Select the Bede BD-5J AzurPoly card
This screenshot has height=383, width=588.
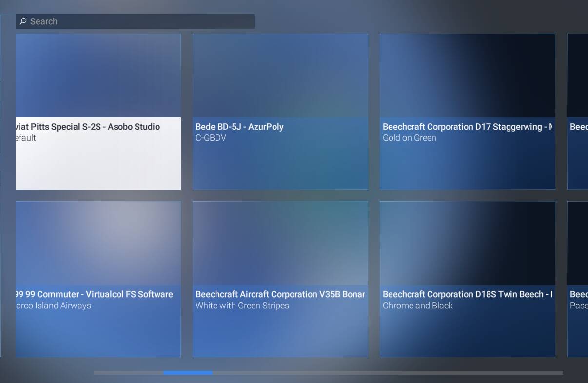pyautogui.click(x=280, y=112)
